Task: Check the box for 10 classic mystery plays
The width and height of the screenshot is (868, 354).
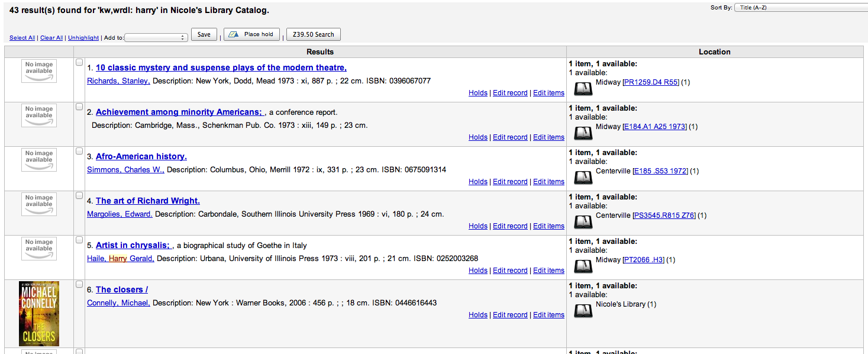Action: (x=79, y=62)
